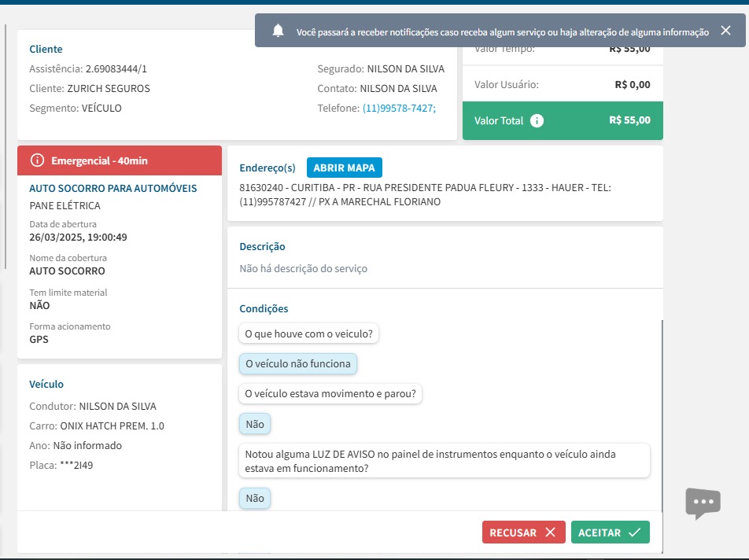This screenshot has width=749, height=560.
Task: Click the alert icon in the Emergencial banner
Action: [x=37, y=160]
